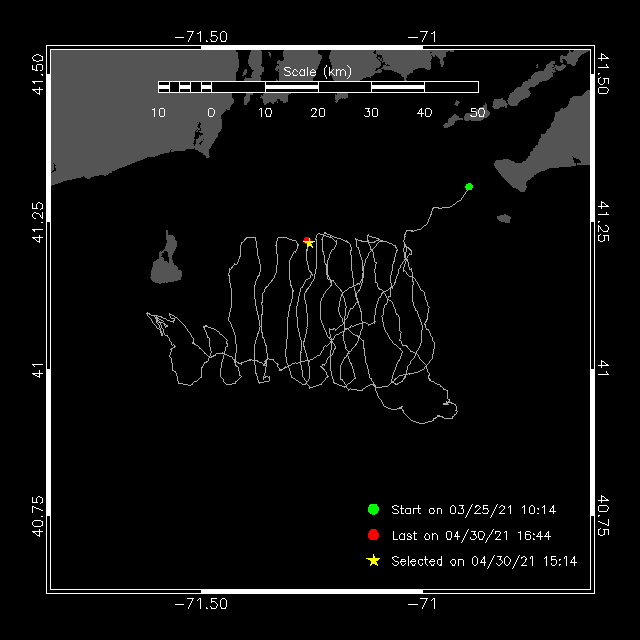Click the right axis '41.50' latitude label
Screen dimensions: 640x640
tap(603, 74)
